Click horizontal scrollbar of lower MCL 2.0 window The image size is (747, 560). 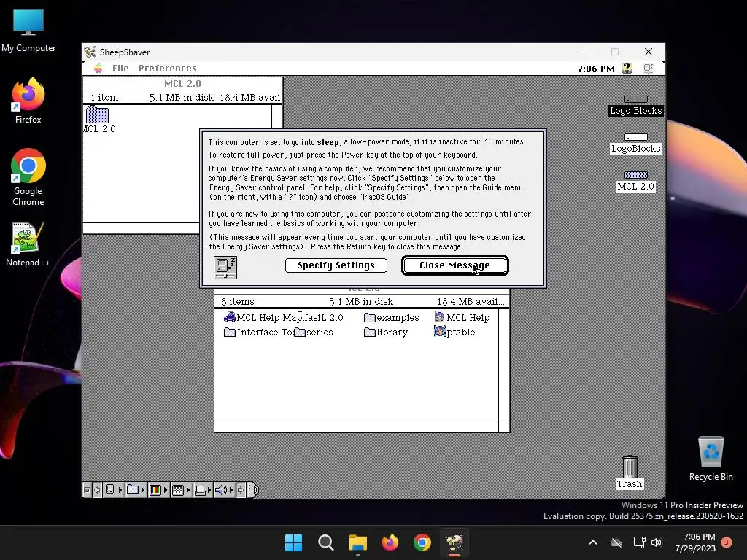coord(356,427)
